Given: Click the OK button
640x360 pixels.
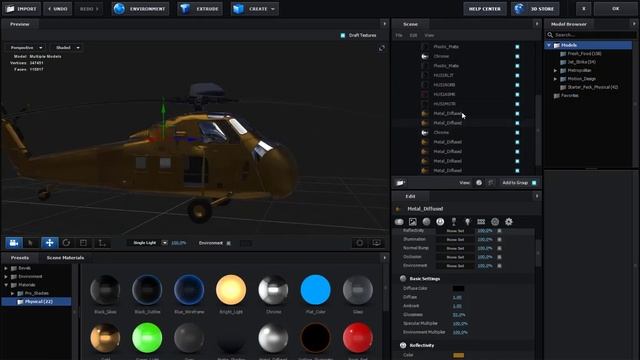Looking at the screenshot, I should tap(616, 9).
